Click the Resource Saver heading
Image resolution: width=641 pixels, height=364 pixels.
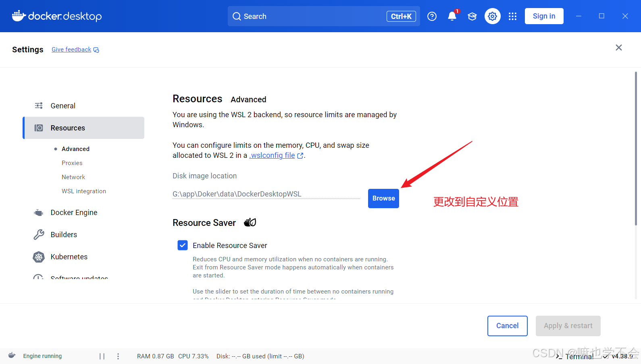[204, 223]
